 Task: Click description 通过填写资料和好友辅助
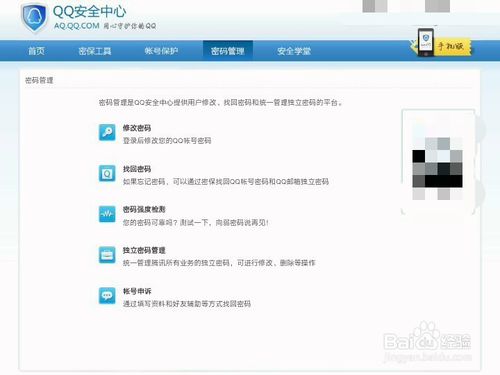[187, 304]
